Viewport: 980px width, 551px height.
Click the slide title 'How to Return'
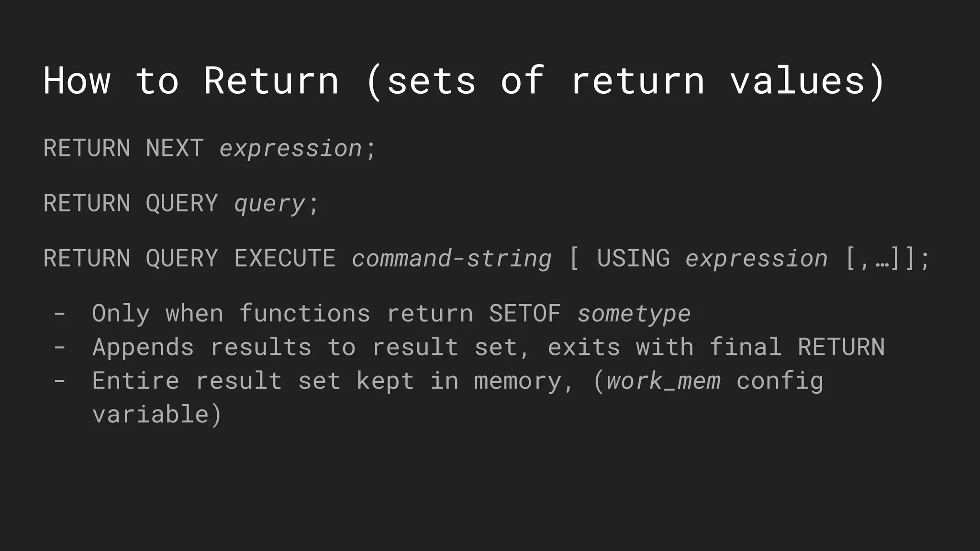[x=191, y=81]
